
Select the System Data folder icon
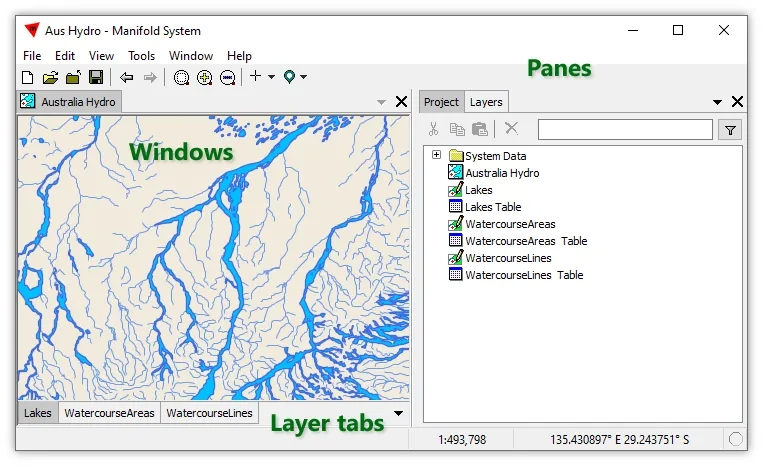pyautogui.click(x=456, y=156)
